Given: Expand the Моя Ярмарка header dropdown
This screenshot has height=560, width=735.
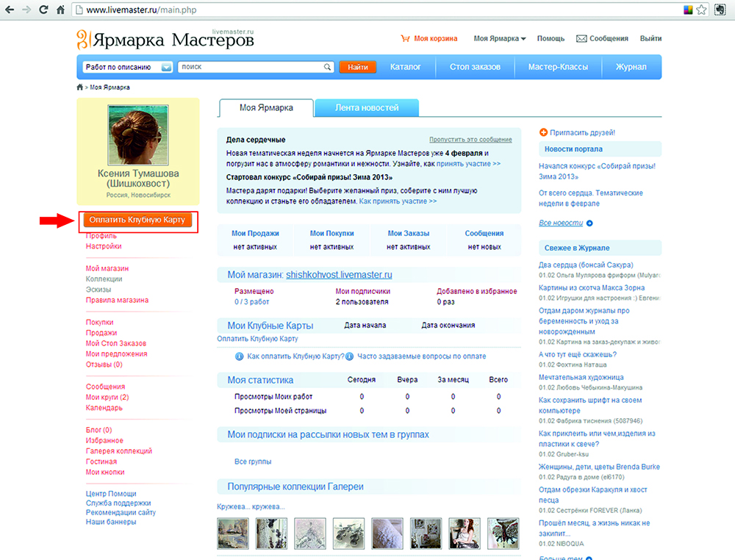Looking at the screenshot, I should 500,38.
